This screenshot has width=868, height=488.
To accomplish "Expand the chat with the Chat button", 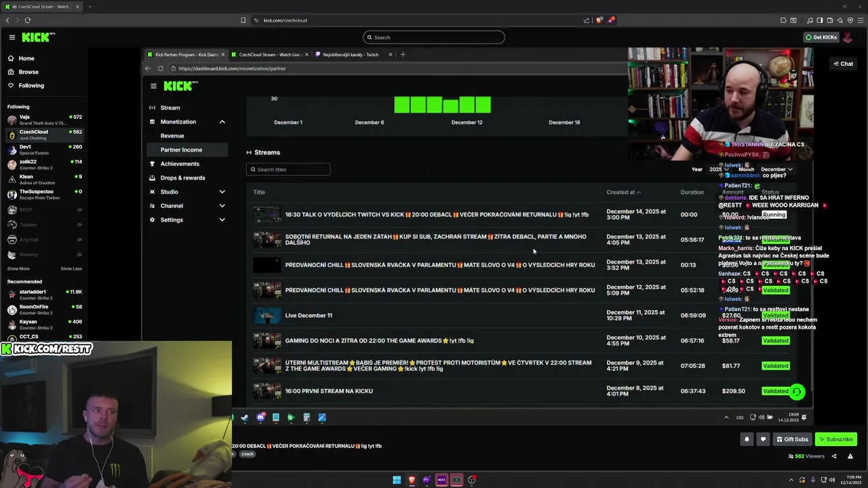I will click(x=844, y=64).
